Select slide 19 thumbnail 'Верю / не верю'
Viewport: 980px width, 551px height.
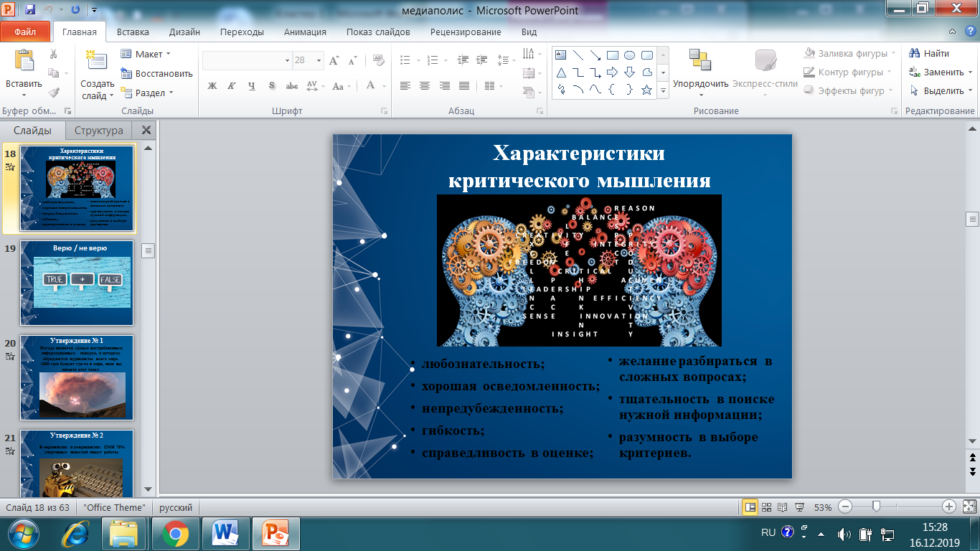click(x=75, y=283)
